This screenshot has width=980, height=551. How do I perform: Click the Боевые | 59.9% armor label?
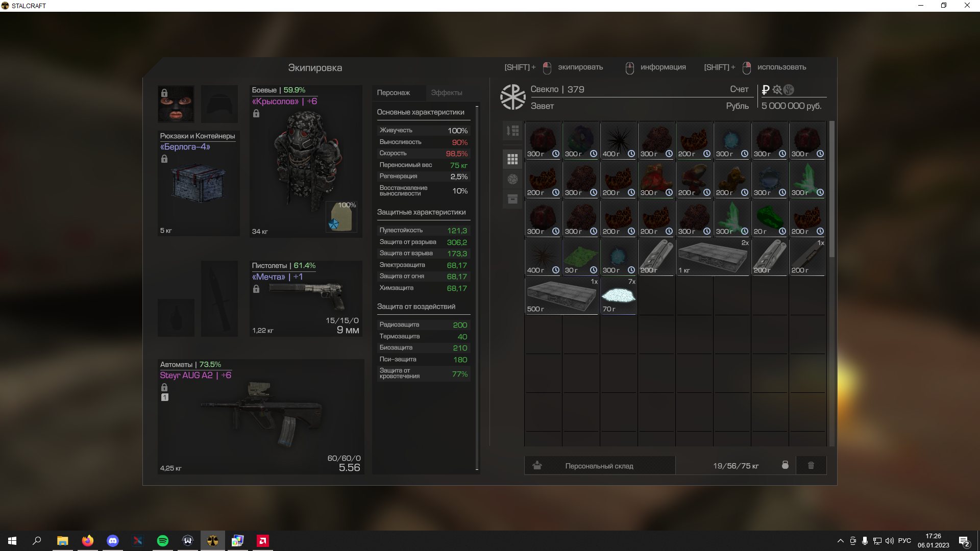pos(279,90)
